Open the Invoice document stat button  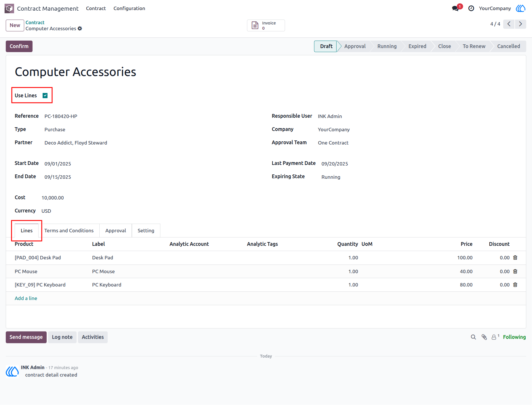point(266,25)
